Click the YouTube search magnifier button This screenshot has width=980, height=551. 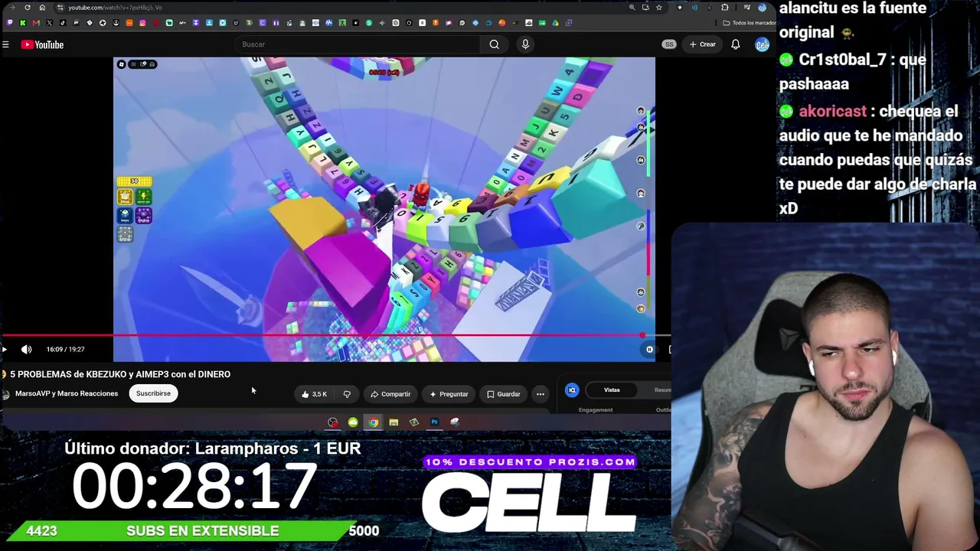tap(495, 44)
